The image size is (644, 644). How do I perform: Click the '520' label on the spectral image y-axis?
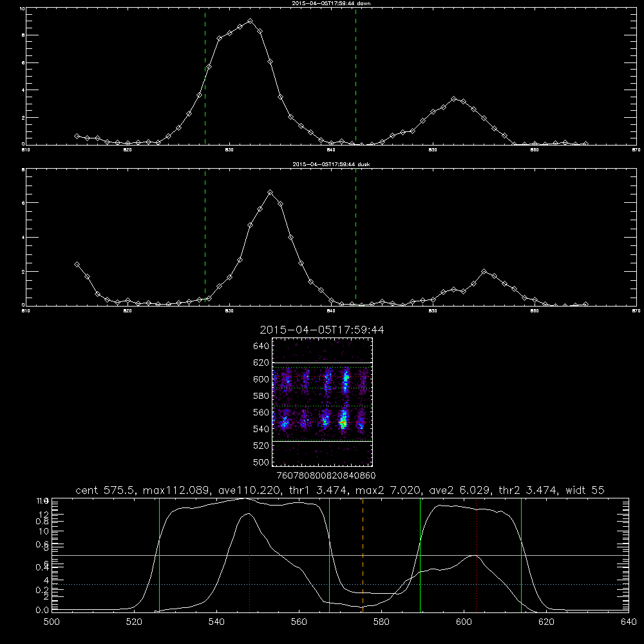(x=261, y=446)
